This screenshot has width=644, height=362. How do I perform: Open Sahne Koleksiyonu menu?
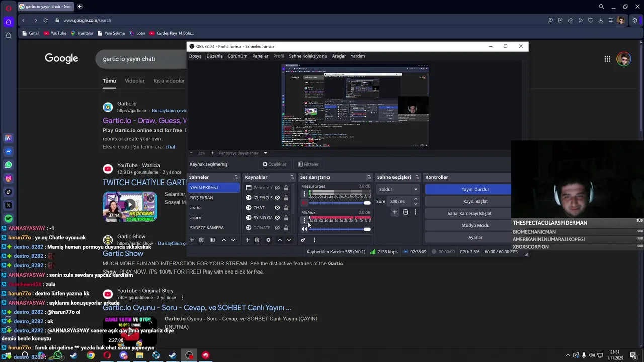click(308, 56)
